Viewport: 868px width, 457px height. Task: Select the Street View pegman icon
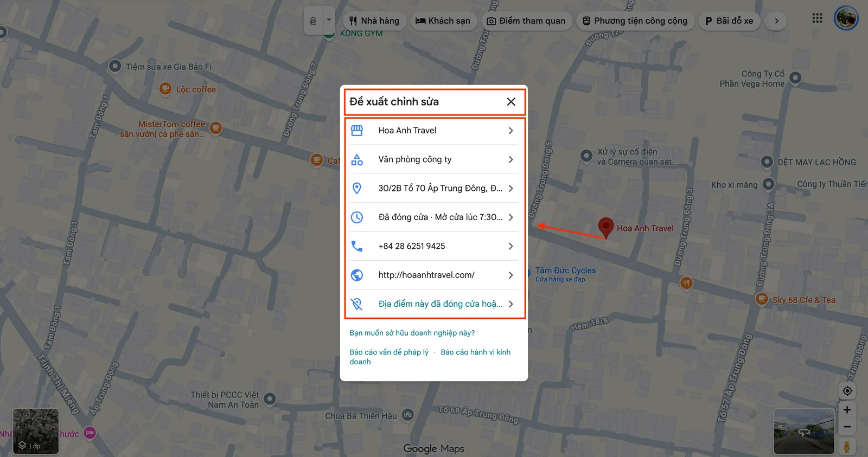[x=847, y=447]
